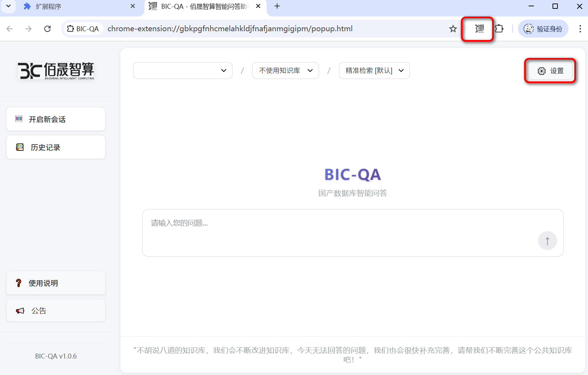Reload the page with refresh button
This screenshot has width=588, height=375.
[x=47, y=29]
